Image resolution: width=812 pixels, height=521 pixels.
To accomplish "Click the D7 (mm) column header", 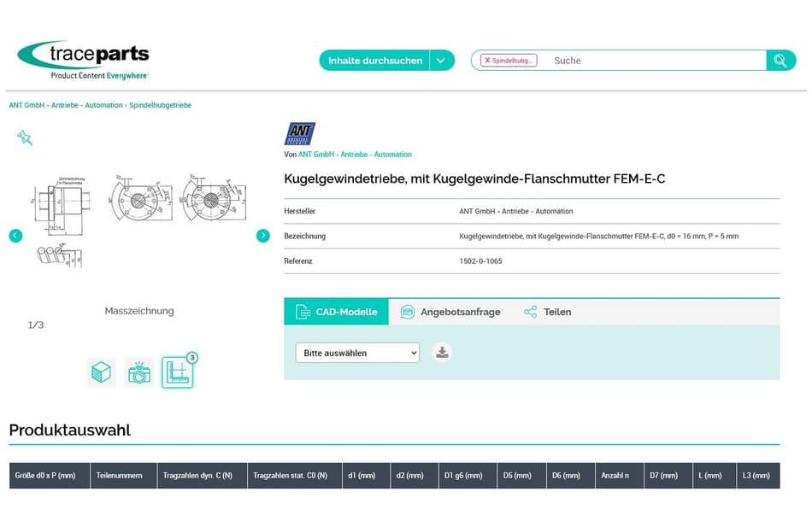I will [668, 476].
